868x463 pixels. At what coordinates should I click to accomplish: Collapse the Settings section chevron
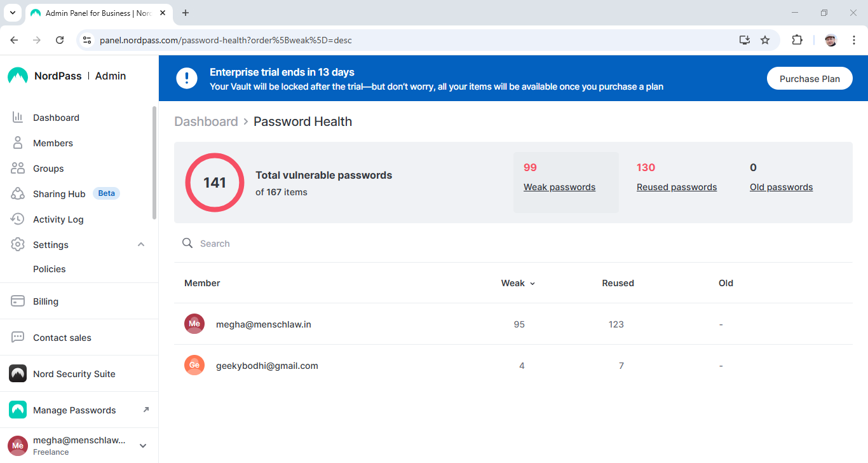tap(141, 245)
